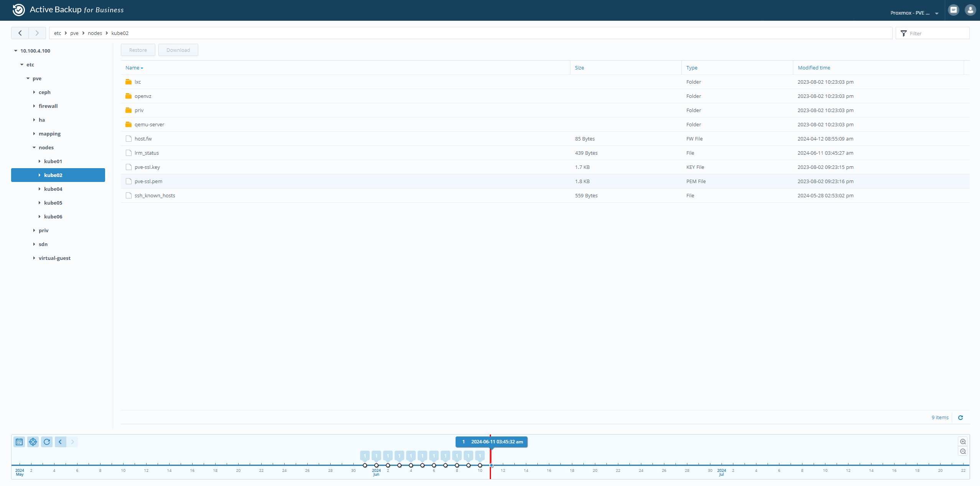The height and width of the screenshot is (486, 980).
Task: Expand the firewall tree folder
Action: point(34,106)
